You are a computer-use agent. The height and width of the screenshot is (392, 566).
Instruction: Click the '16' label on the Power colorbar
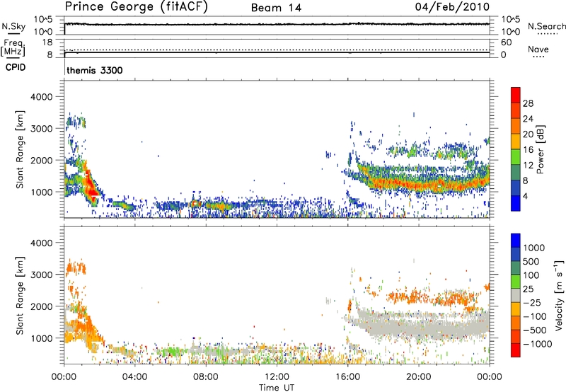click(528, 150)
